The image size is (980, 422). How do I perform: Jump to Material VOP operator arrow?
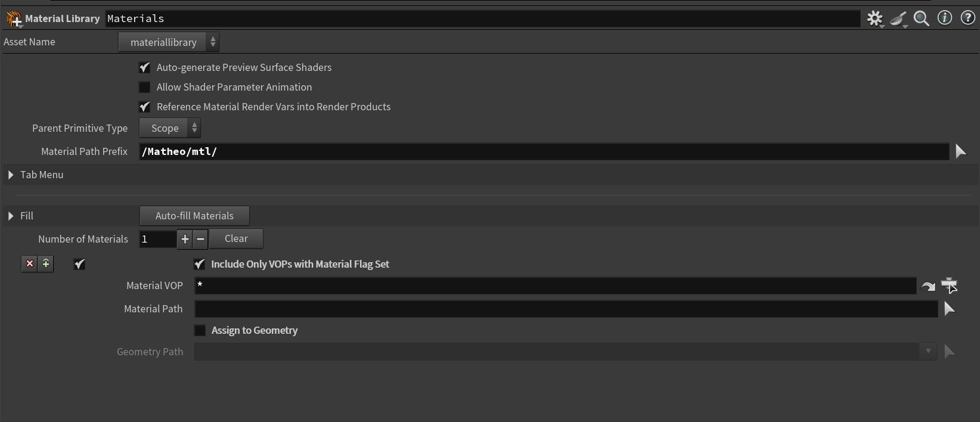pos(928,286)
